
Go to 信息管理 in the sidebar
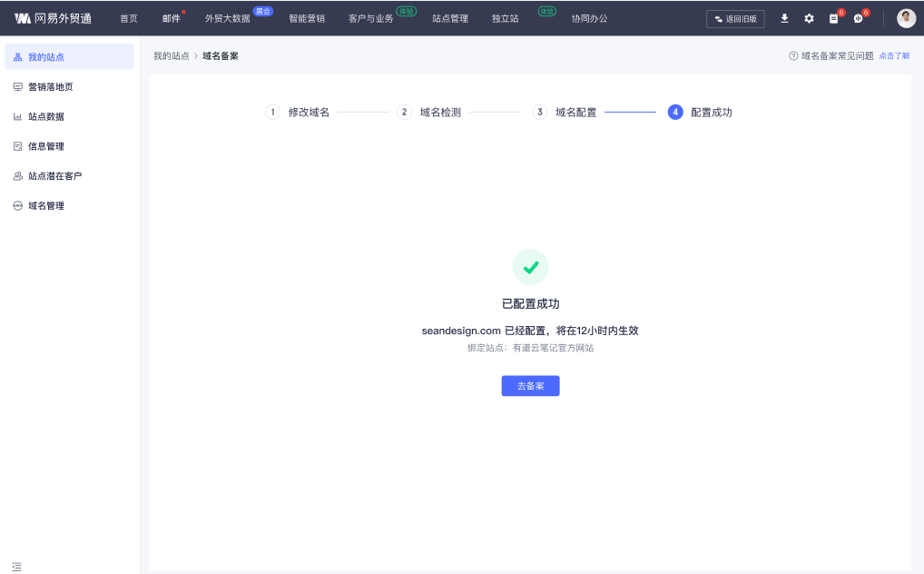pyautogui.click(x=45, y=146)
